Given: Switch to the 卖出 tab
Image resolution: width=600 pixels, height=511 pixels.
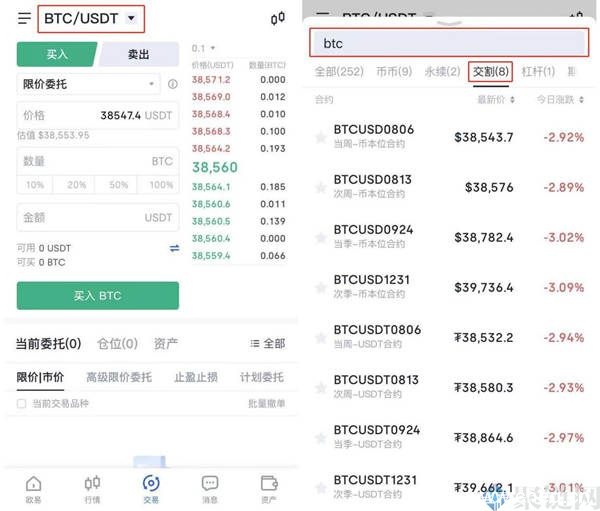Looking at the screenshot, I should pyautogui.click(x=140, y=55).
